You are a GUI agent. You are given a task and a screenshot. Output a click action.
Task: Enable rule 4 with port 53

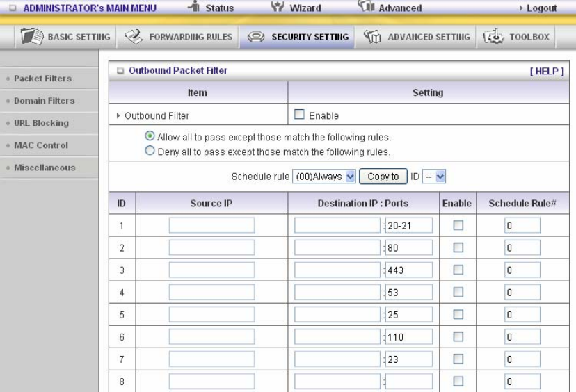[x=458, y=292]
